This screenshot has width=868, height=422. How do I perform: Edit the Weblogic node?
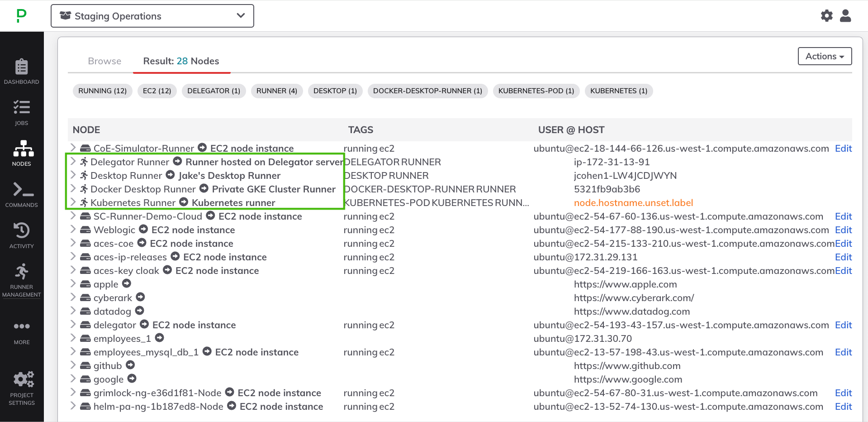(x=843, y=230)
